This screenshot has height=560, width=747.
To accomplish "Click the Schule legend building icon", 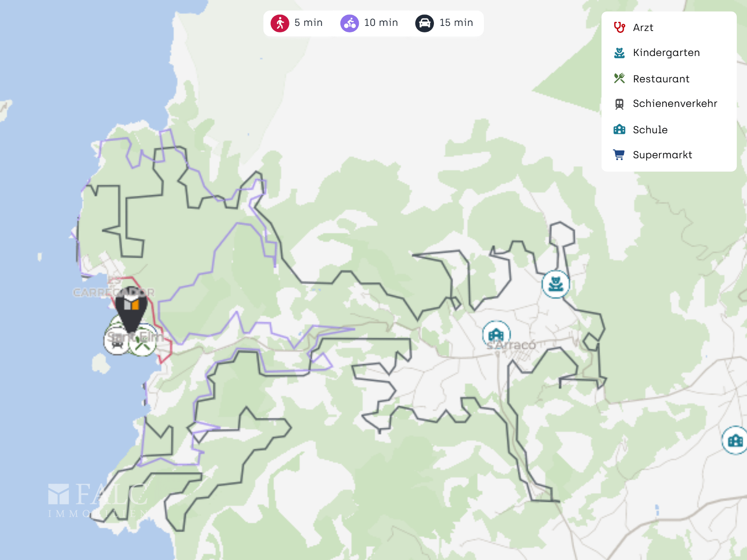I will 619,129.
